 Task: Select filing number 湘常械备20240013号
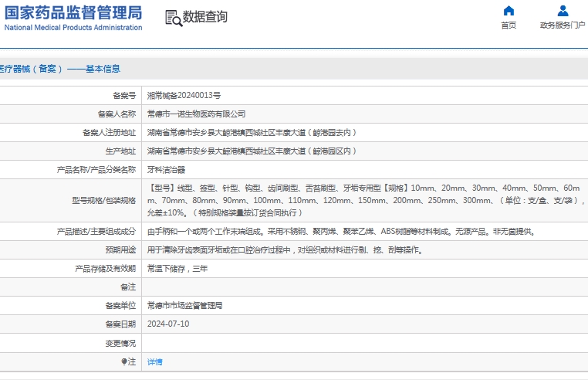pos(184,95)
